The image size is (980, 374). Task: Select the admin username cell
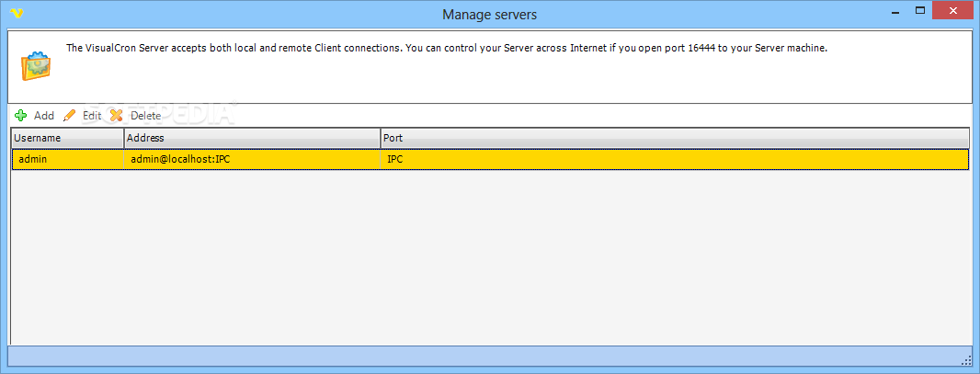point(68,159)
